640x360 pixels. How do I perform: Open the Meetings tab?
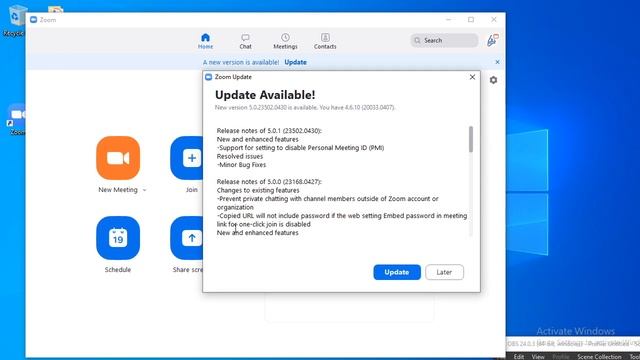[285, 41]
